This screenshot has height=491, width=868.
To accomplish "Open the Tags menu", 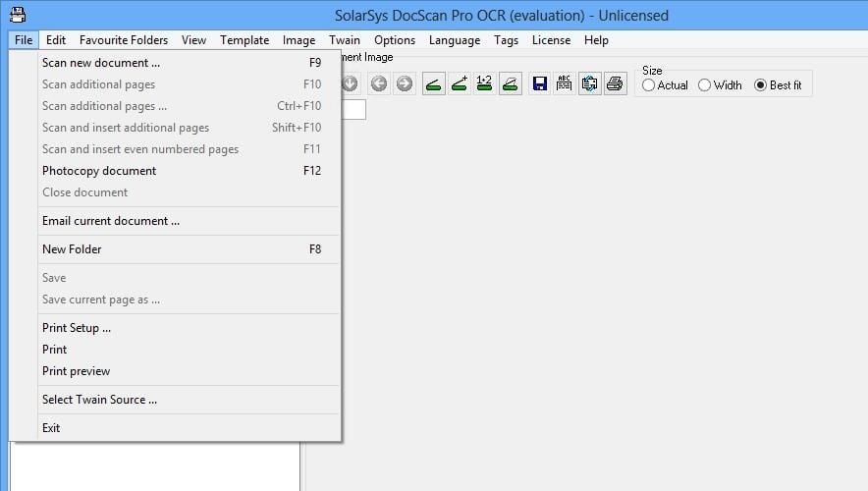I will 506,40.
